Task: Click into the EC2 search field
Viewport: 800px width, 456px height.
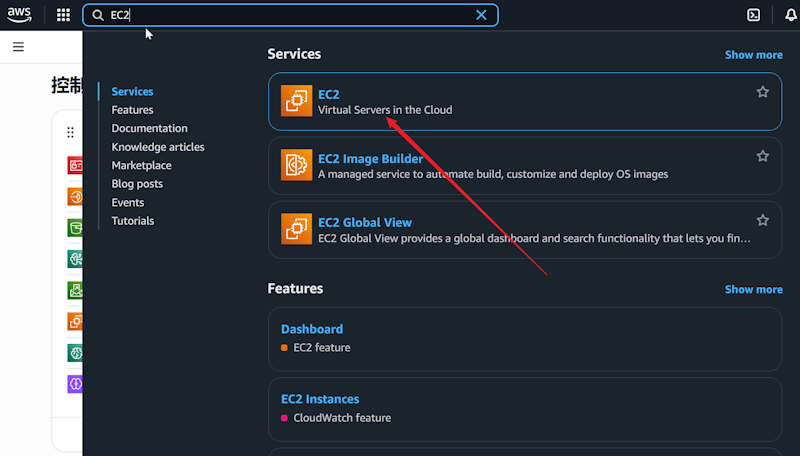Action: click(290, 15)
